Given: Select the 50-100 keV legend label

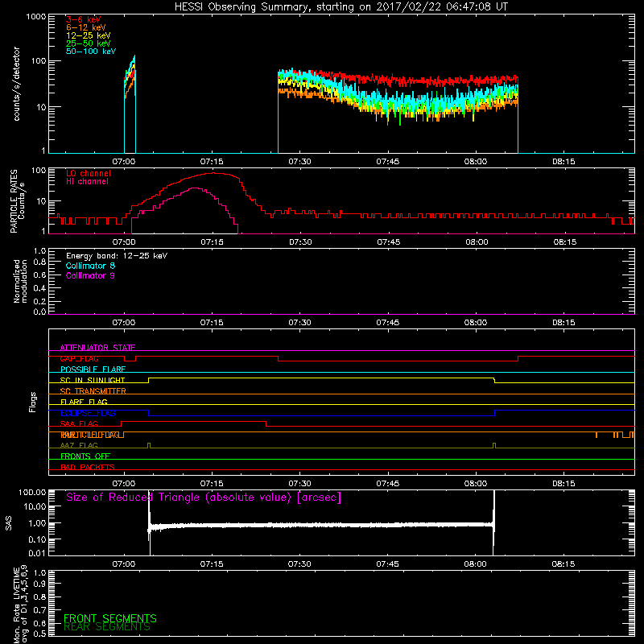Looking at the screenshot, I should coord(91,52).
